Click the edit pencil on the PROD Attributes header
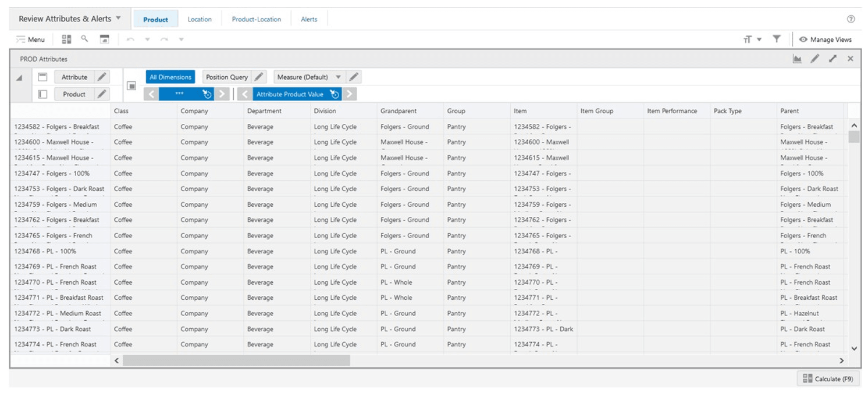 (814, 59)
